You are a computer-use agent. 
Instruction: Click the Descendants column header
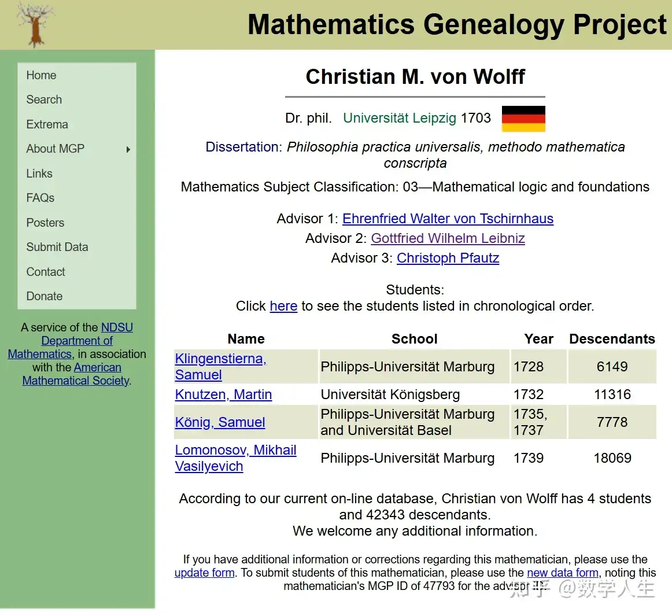612,339
